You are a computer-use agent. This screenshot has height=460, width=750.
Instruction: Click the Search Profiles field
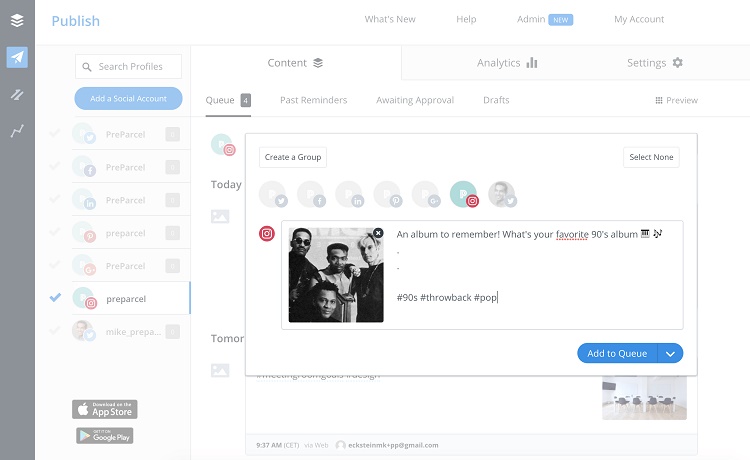[128, 66]
